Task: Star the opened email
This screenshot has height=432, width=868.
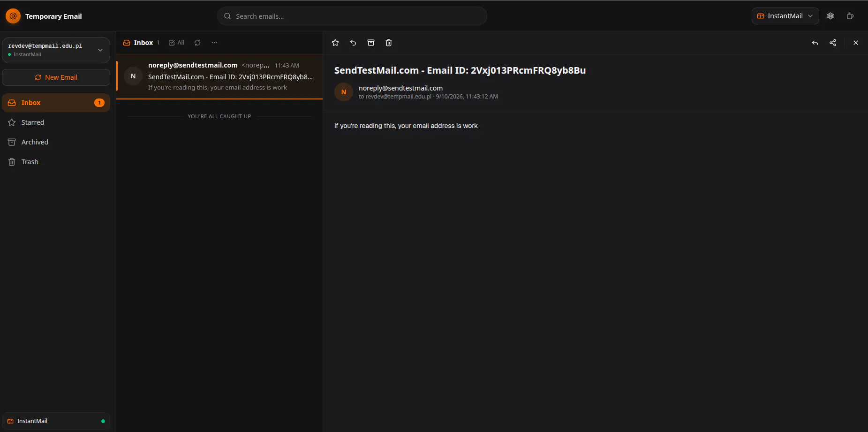Action: 335,43
